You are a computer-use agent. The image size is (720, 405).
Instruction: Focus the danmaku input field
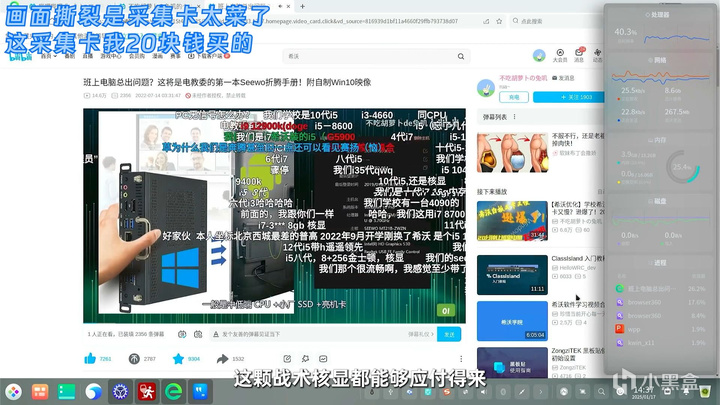click(x=308, y=334)
